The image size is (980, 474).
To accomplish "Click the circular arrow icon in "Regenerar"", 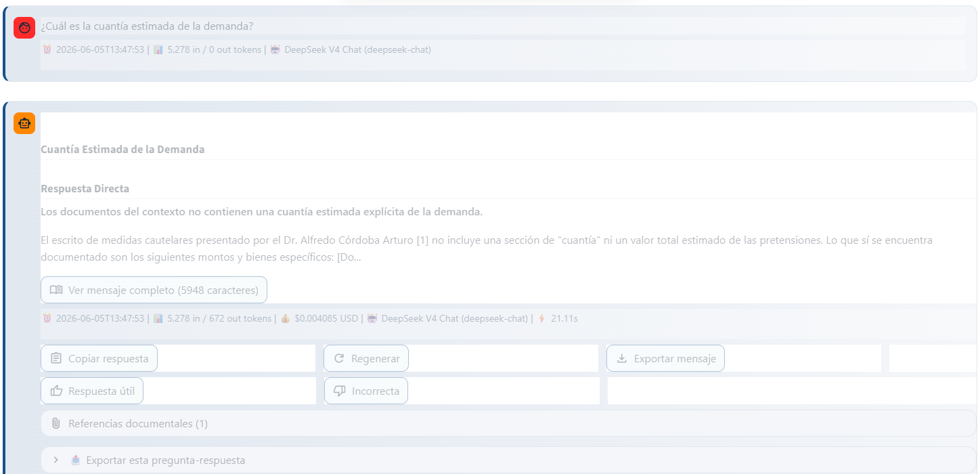I will (339, 358).
